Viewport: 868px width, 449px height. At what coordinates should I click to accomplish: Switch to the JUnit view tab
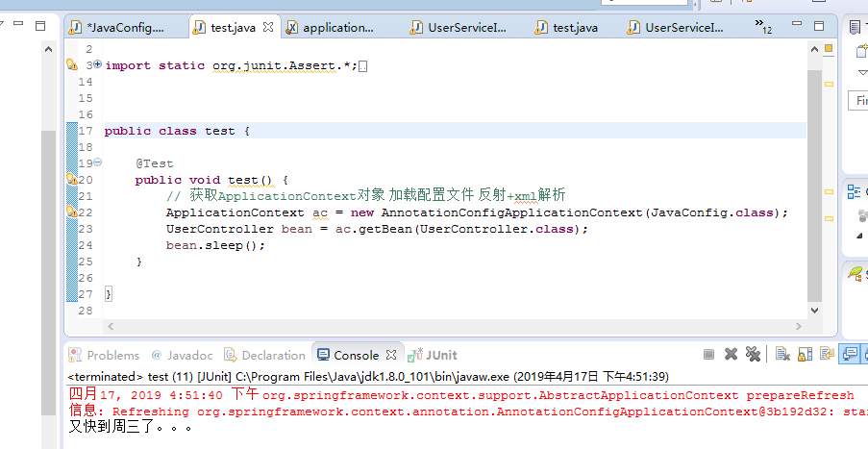pyautogui.click(x=433, y=355)
